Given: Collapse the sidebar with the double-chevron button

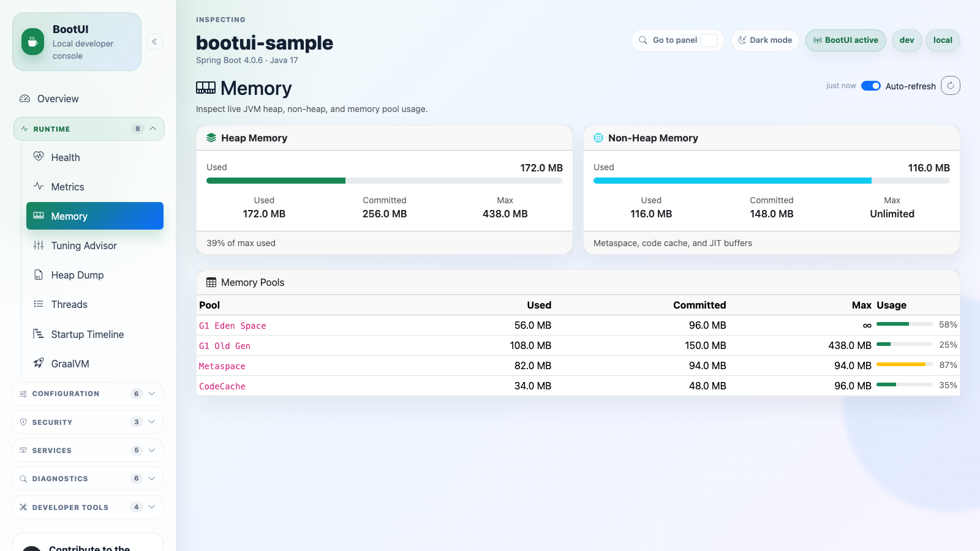Looking at the screenshot, I should pos(155,42).
